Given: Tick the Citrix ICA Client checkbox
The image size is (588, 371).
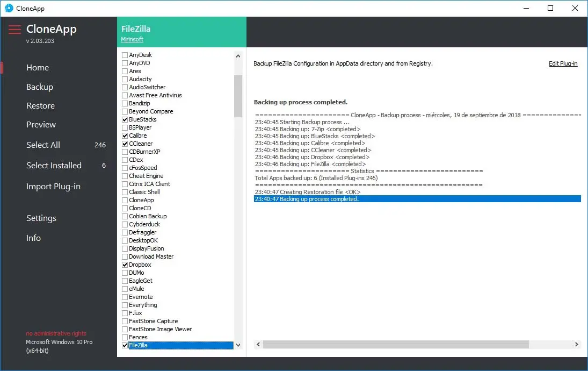Looking at the screenshot, I should (125, 184).
